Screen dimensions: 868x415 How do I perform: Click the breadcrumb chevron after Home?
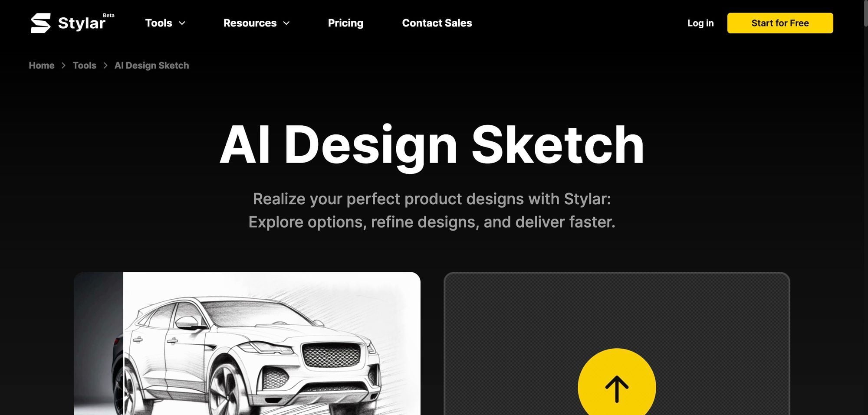point(63,65)
